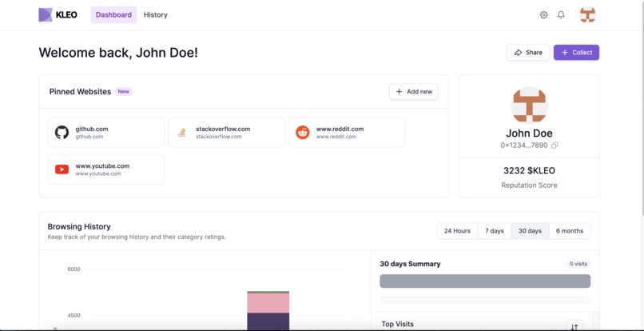Click the YouTube logo icon
Screen dimensions: 644x331
pos(62,169)
